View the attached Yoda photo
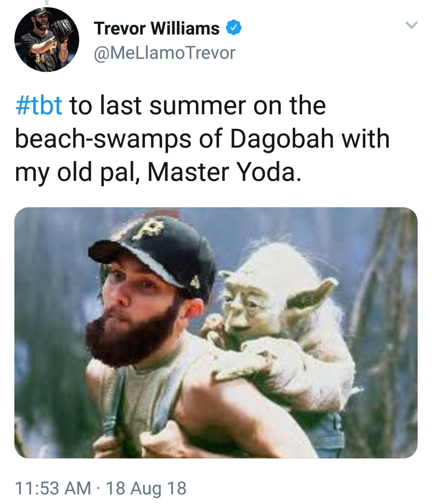The image size is (432, 504). pos(216,333)
